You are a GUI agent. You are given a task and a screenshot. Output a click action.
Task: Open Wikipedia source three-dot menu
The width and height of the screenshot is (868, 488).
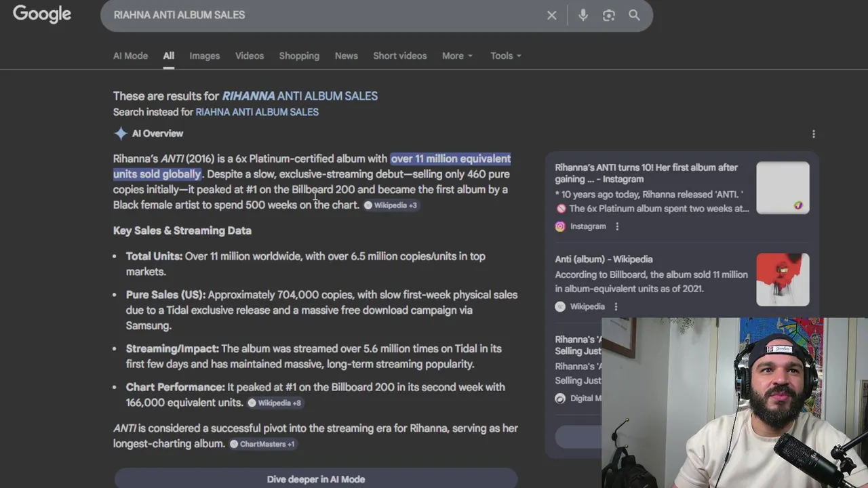pos(616,306)
